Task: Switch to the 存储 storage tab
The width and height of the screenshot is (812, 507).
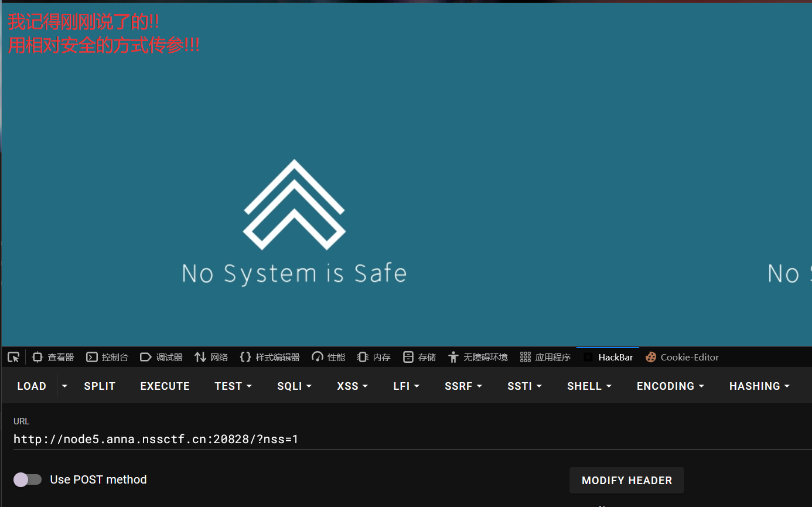Action: coord(419,357)
